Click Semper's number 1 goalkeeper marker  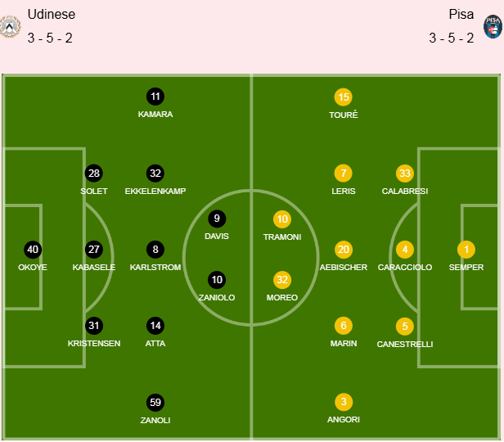[466, 250]
